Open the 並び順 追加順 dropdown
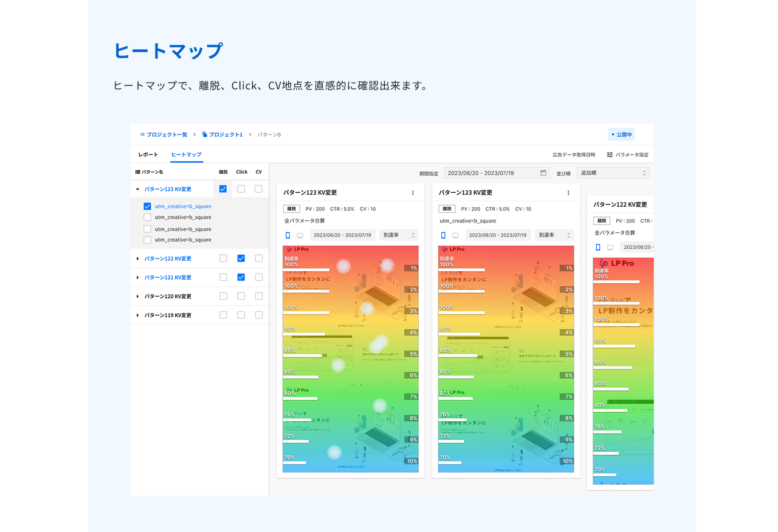 [x=613, y=173]
